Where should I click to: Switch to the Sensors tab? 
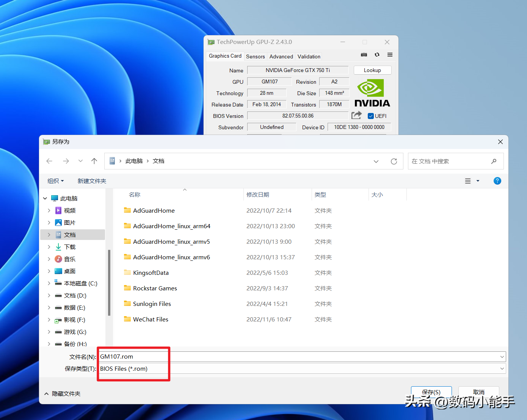(x=255, y=56)
